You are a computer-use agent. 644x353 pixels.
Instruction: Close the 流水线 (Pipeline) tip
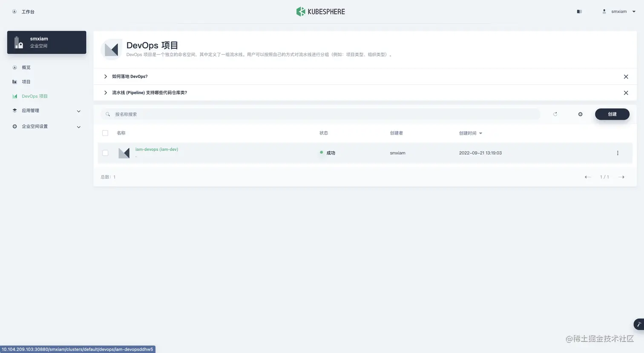(x=626, y=93)
